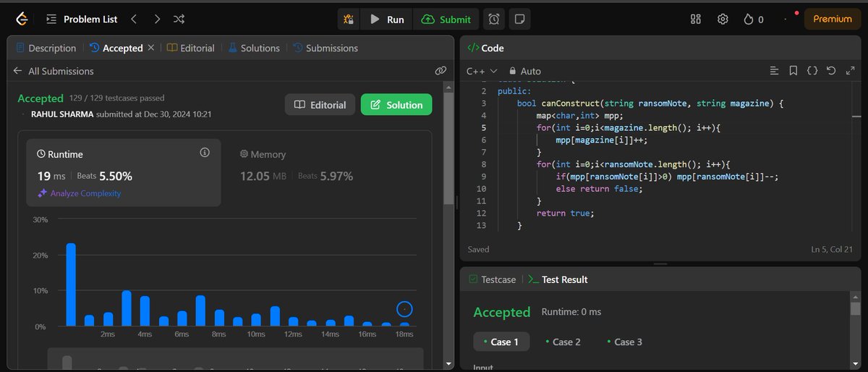
Task: Select Case 1 result
Action: (x=501, y=342)
